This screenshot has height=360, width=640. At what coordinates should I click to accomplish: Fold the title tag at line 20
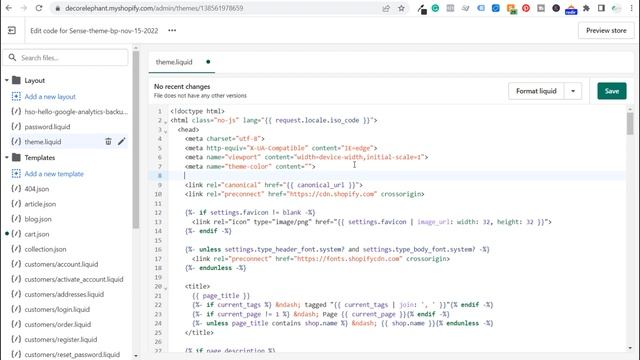(x=166, y=288)
